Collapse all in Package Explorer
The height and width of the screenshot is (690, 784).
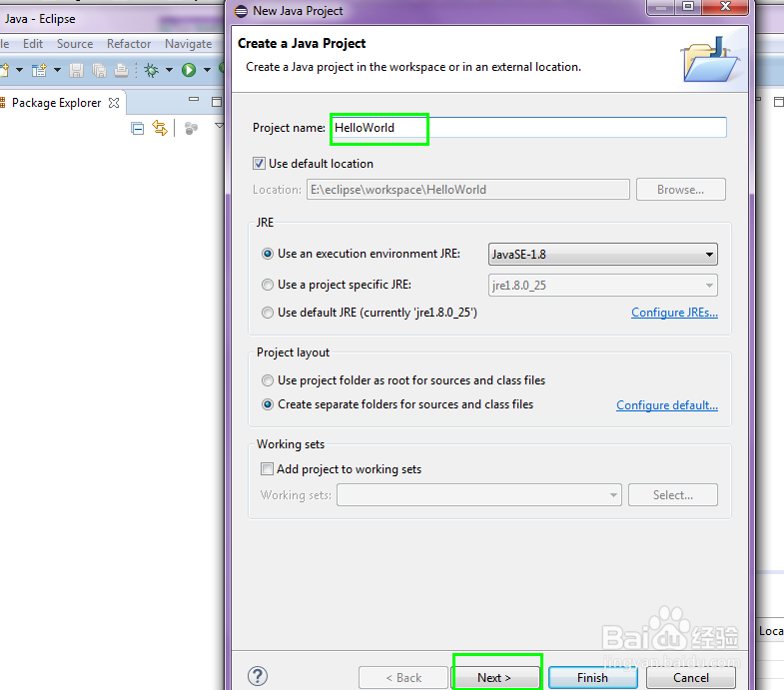click(x=138, y=129)
